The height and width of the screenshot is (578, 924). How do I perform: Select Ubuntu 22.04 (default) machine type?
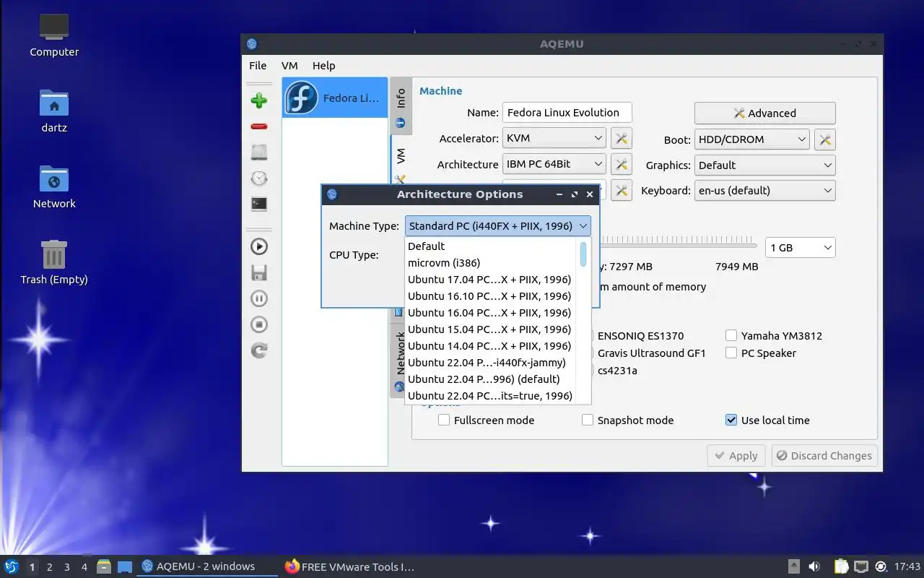tap(492, 379)
